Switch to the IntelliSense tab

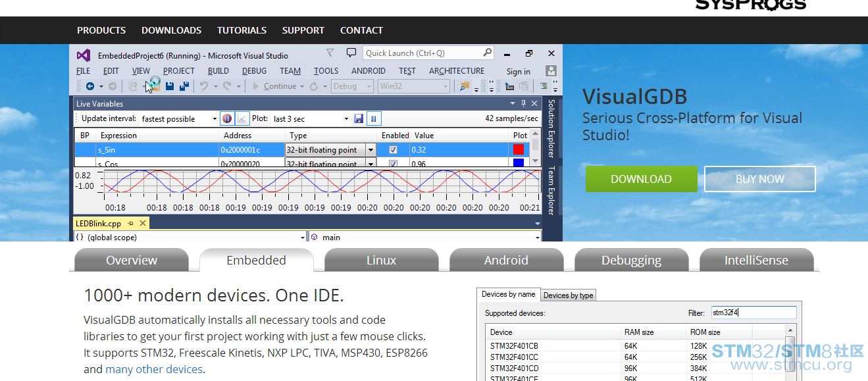point(756,260)
